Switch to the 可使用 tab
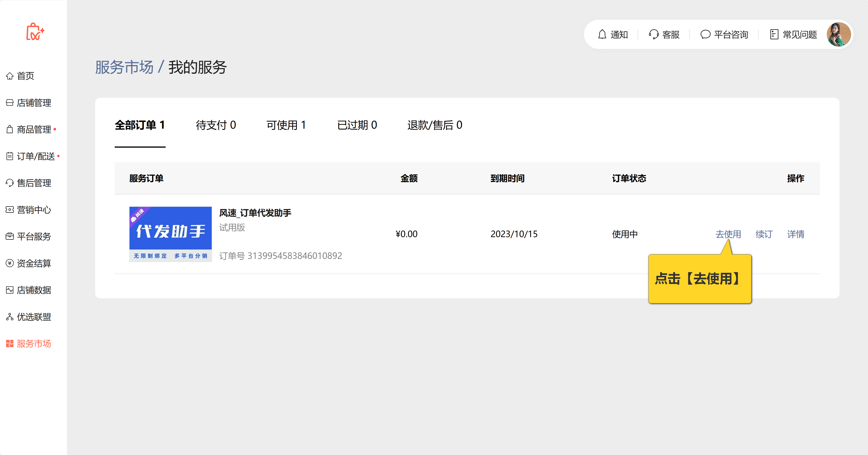The height and width of the screenshot is (455, 868). (286, 125)
